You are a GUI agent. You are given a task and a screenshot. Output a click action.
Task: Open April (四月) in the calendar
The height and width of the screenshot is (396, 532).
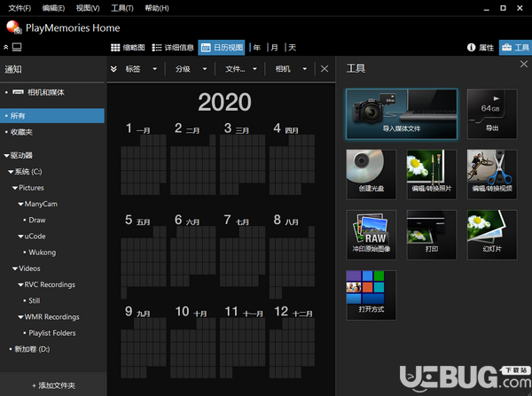point(292,159)
